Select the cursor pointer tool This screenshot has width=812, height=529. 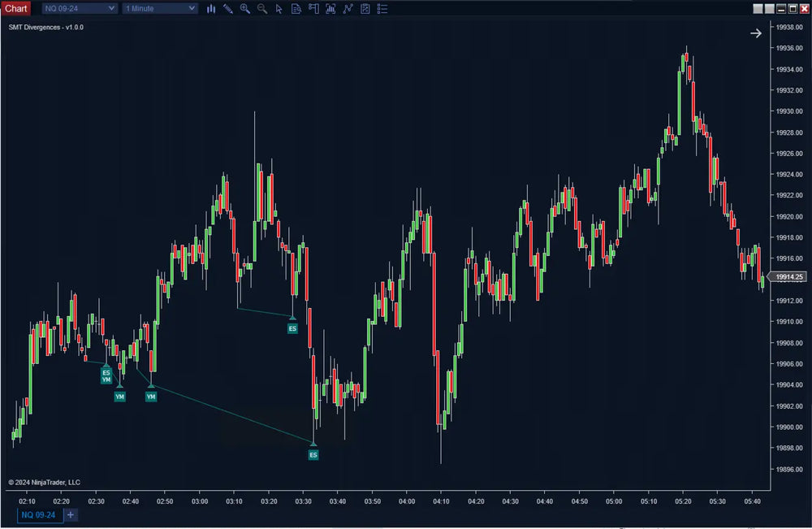pyautogui.click(x=279, y=9)
